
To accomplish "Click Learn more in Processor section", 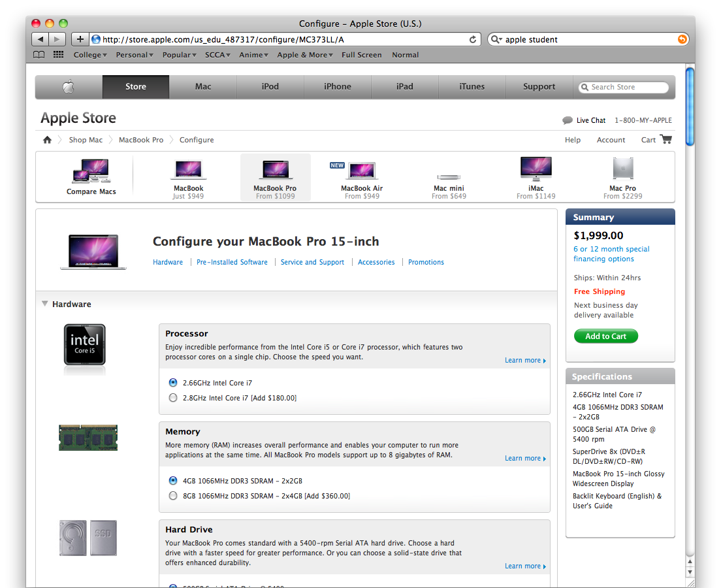I will point(525,360).
